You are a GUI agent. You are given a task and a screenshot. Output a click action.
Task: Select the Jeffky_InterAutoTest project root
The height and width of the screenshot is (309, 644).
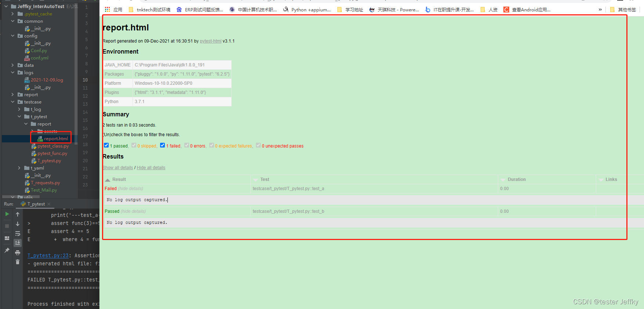[x=41, y=7]
